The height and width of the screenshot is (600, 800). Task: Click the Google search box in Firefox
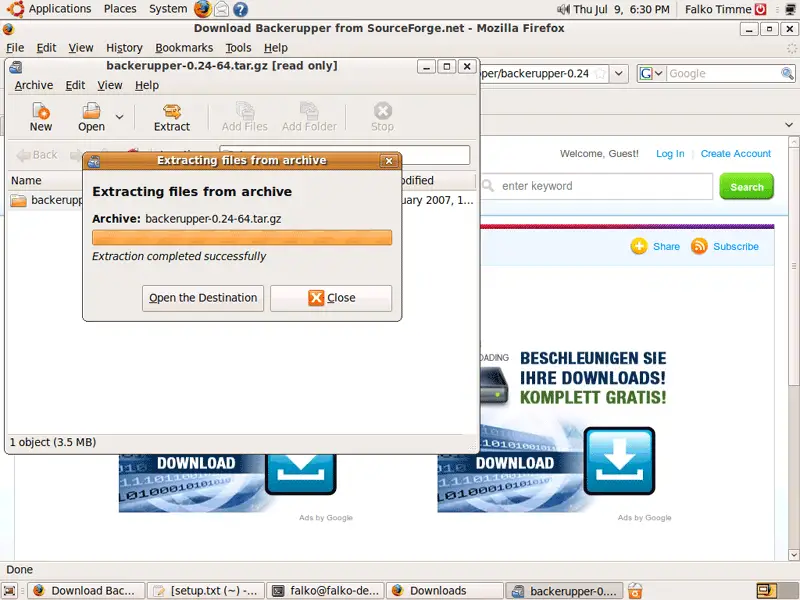click(x=722, y=73)
